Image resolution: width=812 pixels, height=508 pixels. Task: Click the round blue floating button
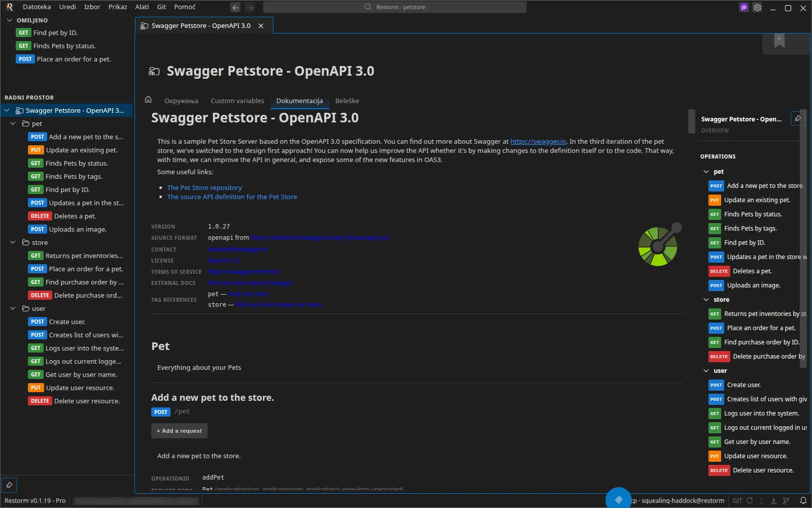(x=618, y=500)
